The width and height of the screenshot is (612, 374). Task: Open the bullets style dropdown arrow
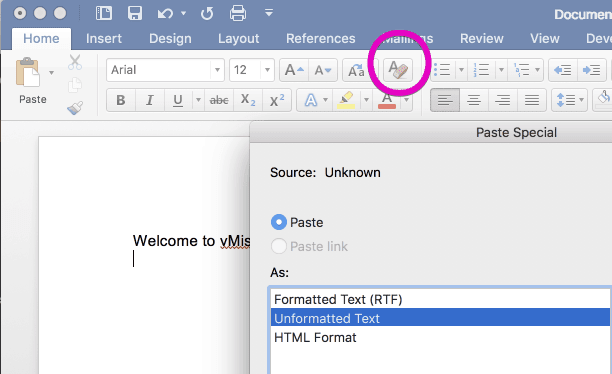click(461, 70)
